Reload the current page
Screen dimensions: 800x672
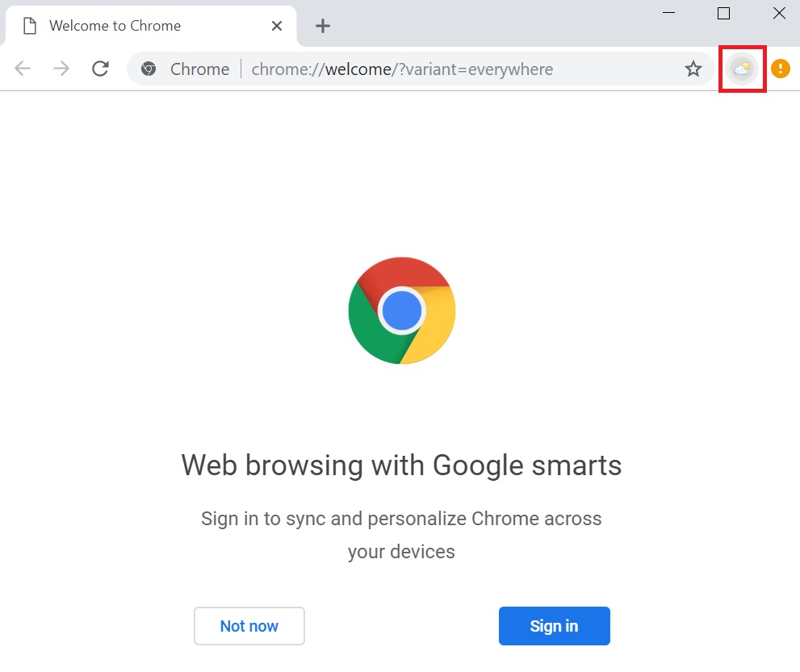pos(101,69)
